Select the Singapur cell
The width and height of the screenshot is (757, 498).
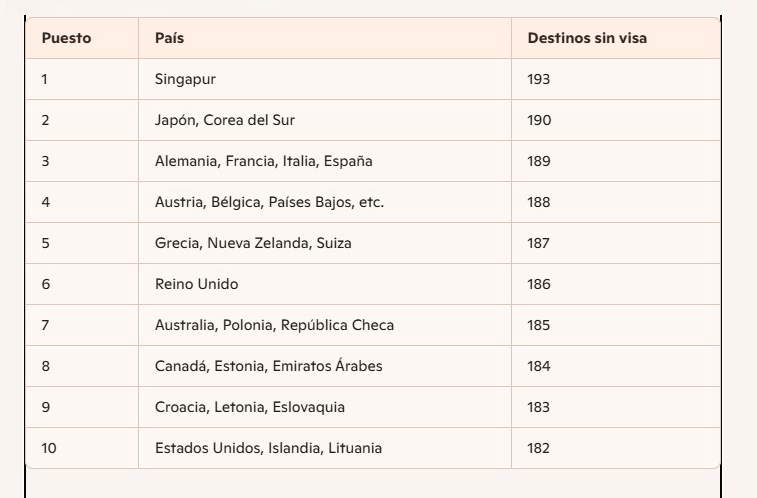point(325,79)
